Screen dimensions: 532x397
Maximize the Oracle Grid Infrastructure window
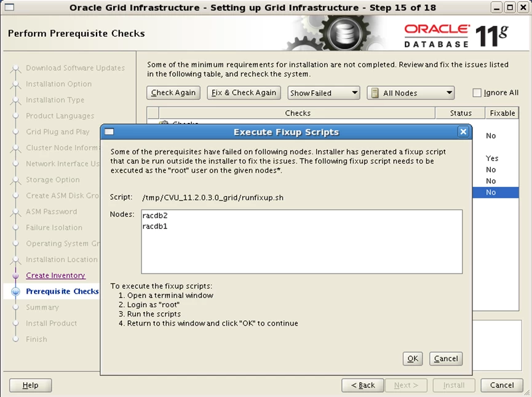(510, 7)
